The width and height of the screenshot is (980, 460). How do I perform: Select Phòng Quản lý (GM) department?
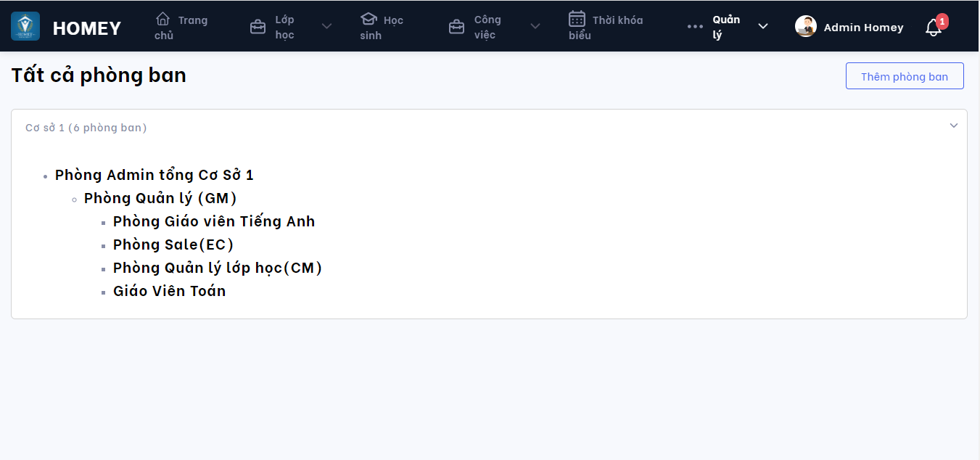(x=160, y=198)
